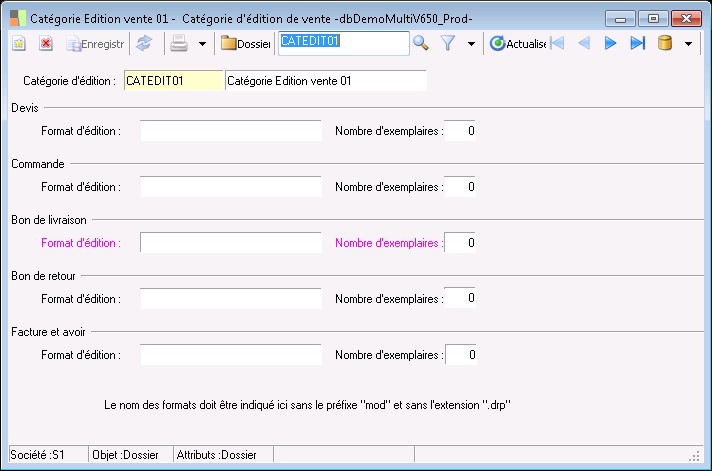Click the Bon de livraison Nombre d'exemplaires field

(x=460, y=243)
